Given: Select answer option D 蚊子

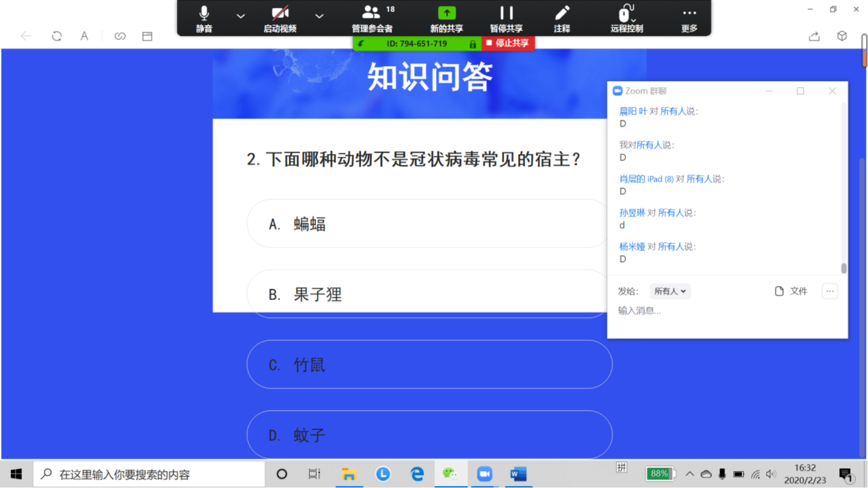Looking at the screenshot, I should (x=429, y=434).
